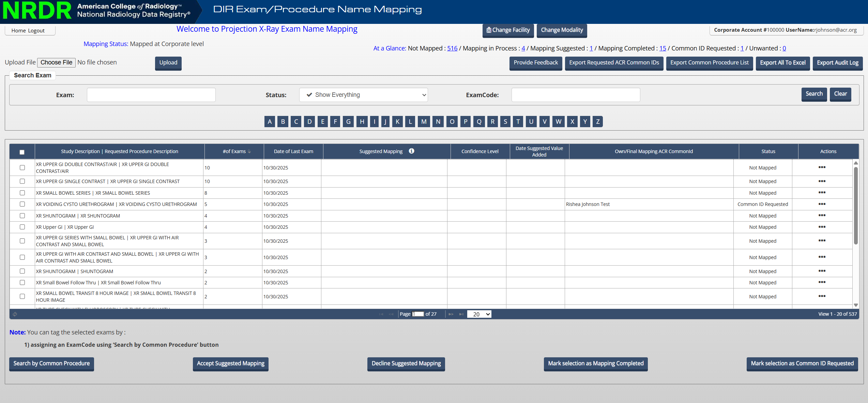This screenshot has width=868, height=403.
Task: Open the Not Mapped 516 count link
Action: 452,48
